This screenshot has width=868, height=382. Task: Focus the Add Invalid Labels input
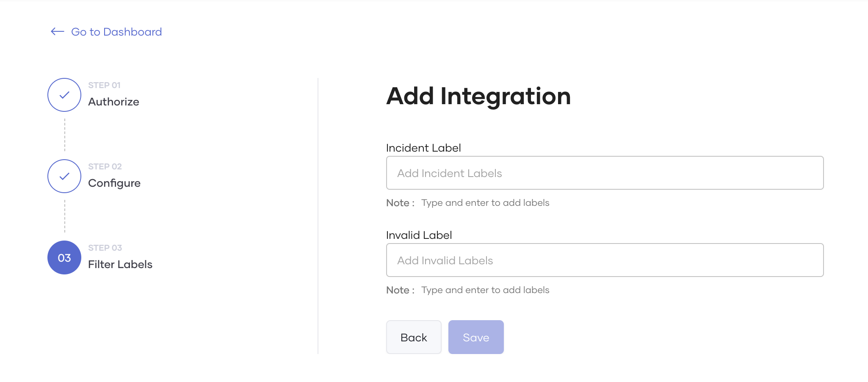click(x=605, y=260)
